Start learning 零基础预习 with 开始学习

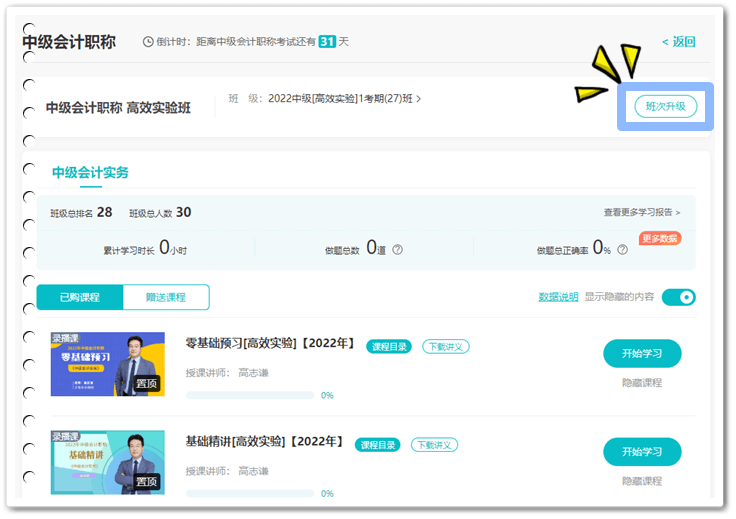641,353
